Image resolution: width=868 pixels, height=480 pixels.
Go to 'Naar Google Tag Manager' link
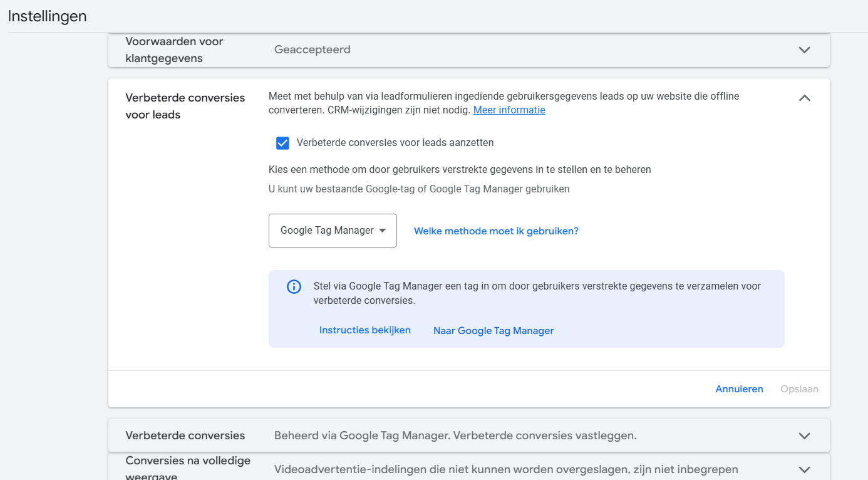[493, 331]
